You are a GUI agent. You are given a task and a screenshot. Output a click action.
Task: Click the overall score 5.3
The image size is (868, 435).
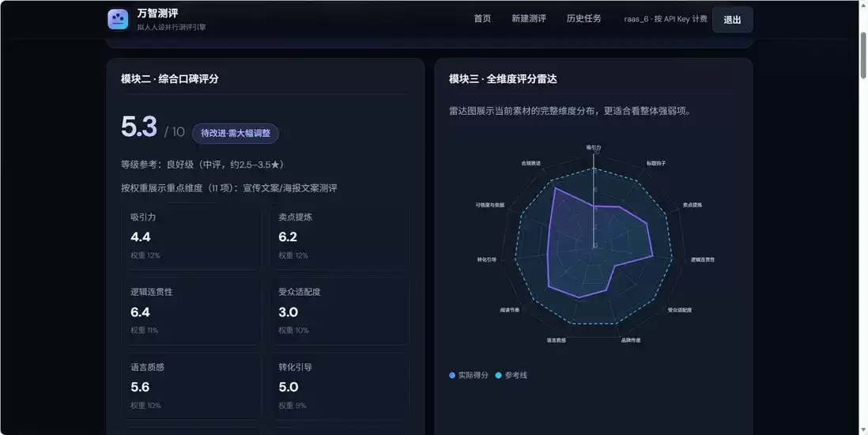[139, 127]
